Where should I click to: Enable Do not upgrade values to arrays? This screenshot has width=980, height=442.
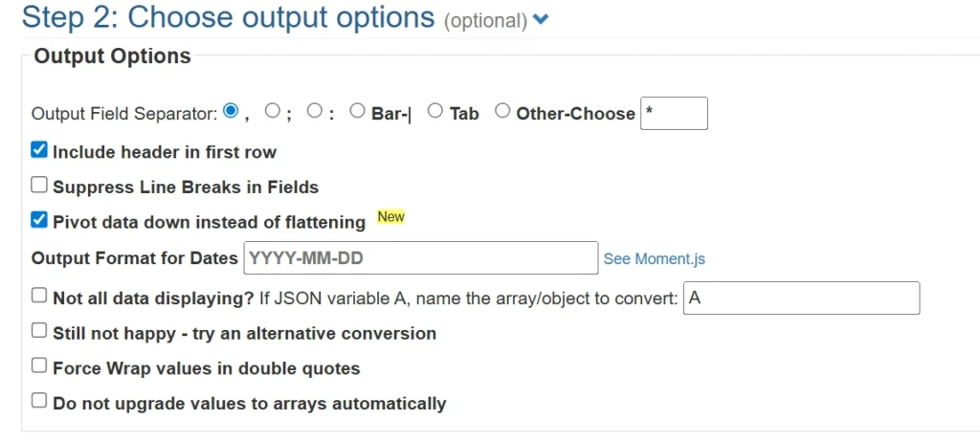(x=39, y=401)
